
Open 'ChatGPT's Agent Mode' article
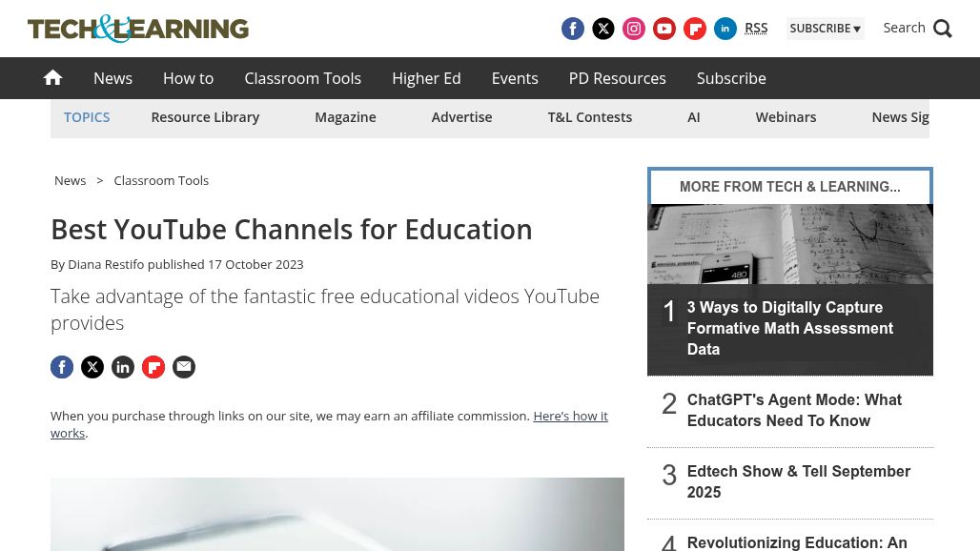point(794,410)
